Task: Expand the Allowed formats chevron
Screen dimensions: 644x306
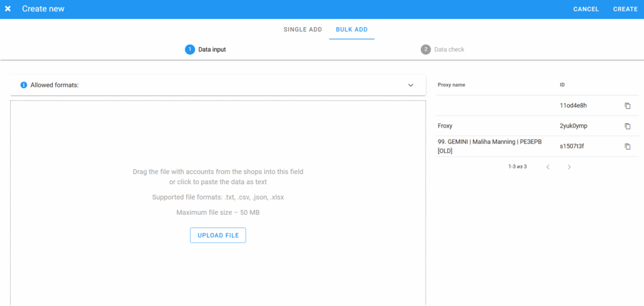Action: point(410,85)
